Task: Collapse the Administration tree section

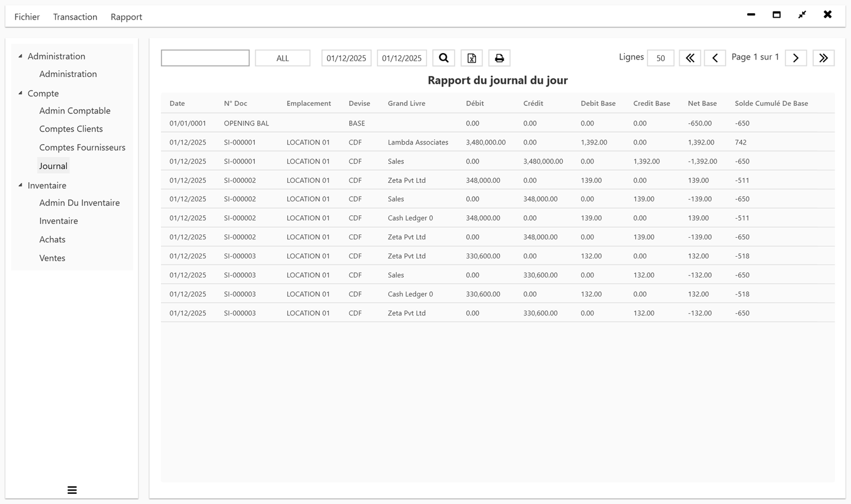Action: tap(20, 55)
